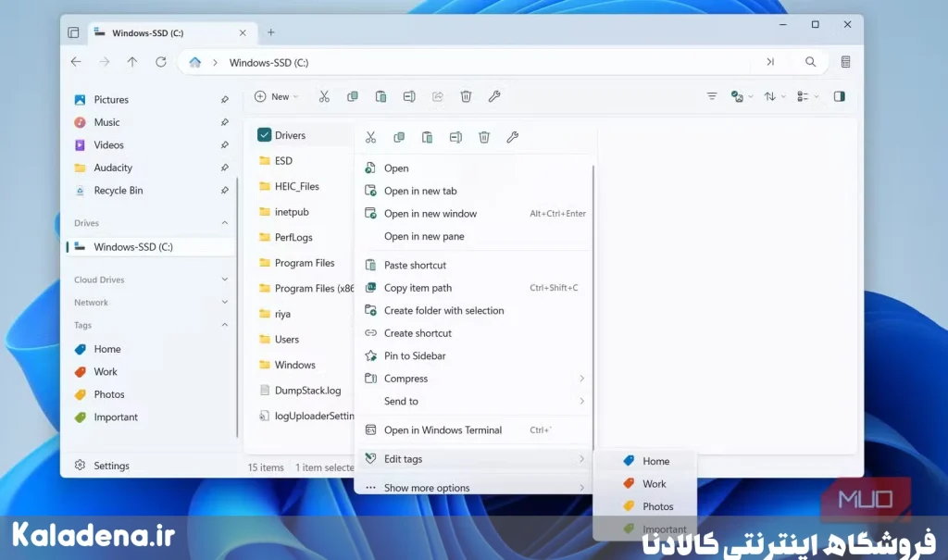Select Create folder with selection
The width and height of the screenshot is (948, 560).
coord(474,310)
